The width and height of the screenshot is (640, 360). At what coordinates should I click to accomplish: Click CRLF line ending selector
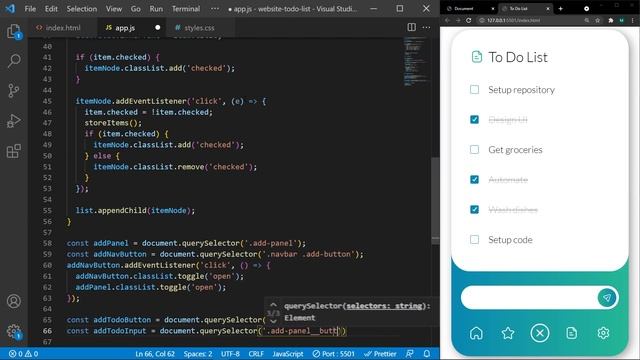pyautogui.click(x=256, y=354)
